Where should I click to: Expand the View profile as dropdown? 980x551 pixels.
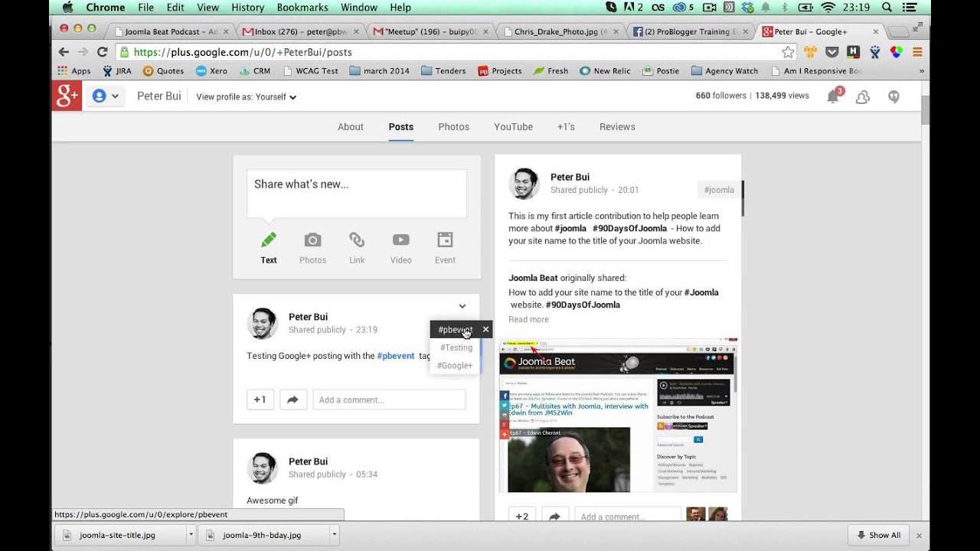tap(246, 97)
